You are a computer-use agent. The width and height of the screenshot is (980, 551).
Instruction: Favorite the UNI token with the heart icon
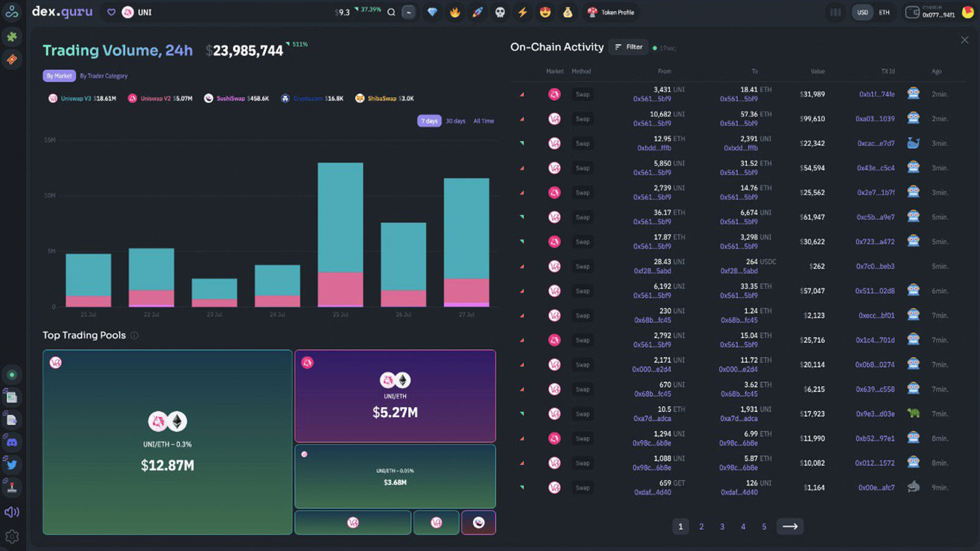(x=111, y=12)
